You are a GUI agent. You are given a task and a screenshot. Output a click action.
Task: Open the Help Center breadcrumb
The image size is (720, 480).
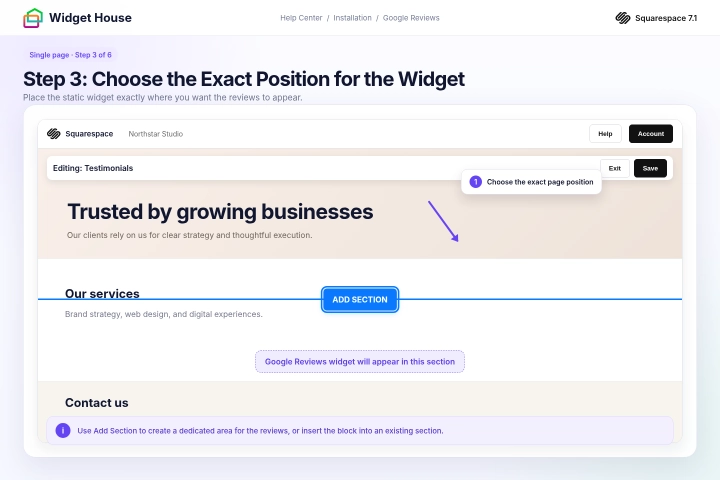301,18
